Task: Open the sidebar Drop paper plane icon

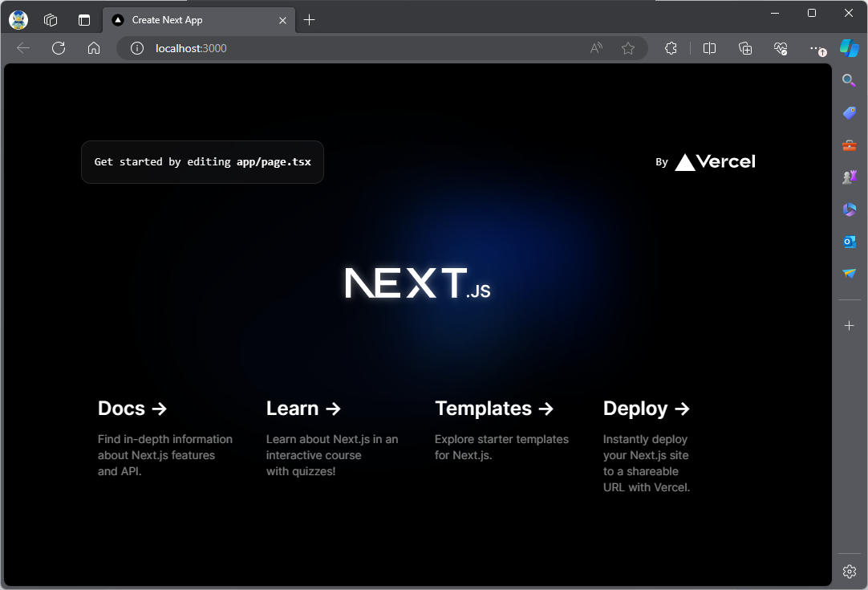Action: (850, 273)
